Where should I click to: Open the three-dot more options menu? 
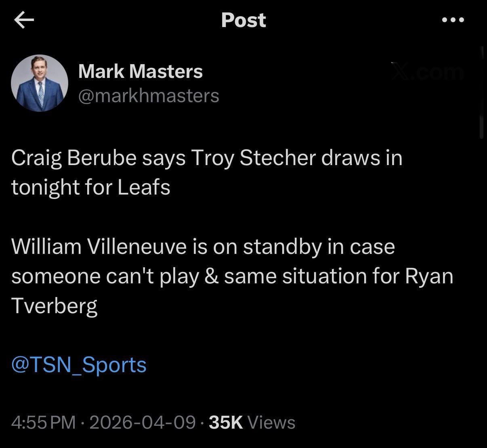(x=453, y=20)
